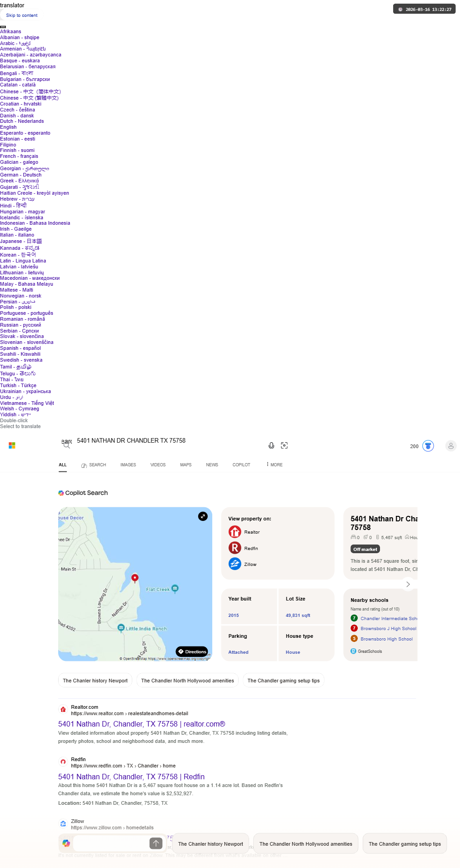
Task: Click the red map location pin
Action: 135,578
